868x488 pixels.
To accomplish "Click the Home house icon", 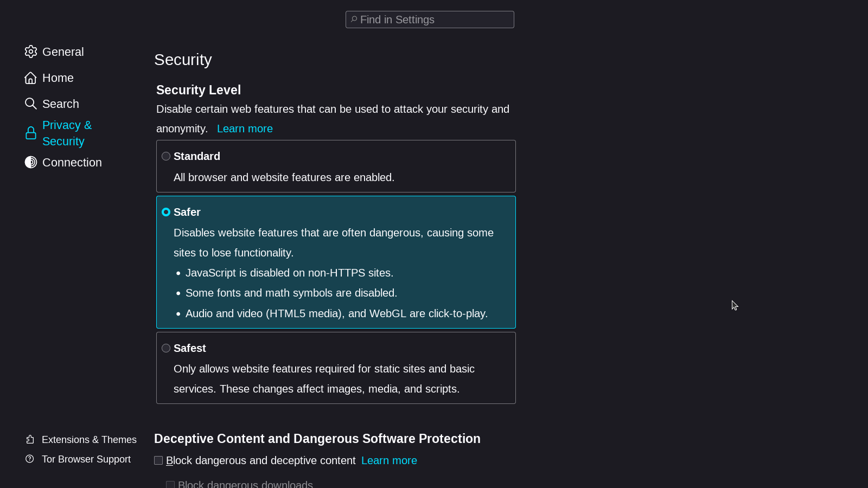I will click(31, 78).
